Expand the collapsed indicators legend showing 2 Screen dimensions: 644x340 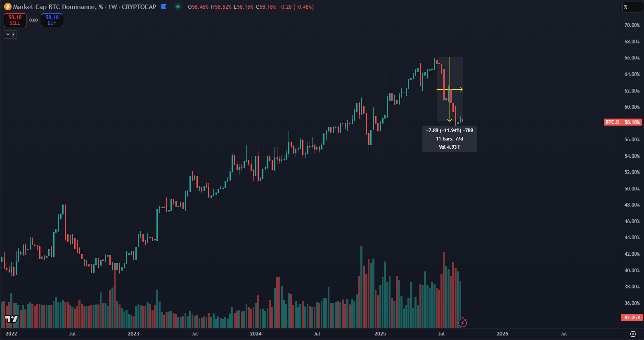coord(10,35)
